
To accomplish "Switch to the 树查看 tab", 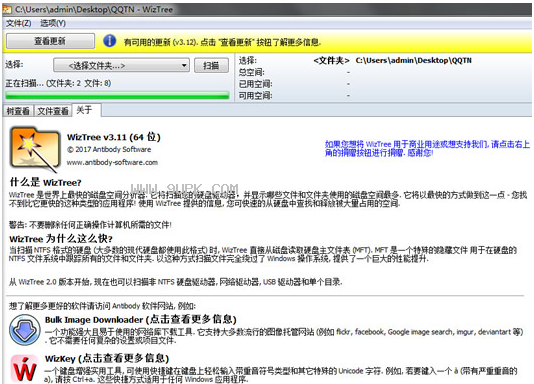I will click(x=18, y=111).
